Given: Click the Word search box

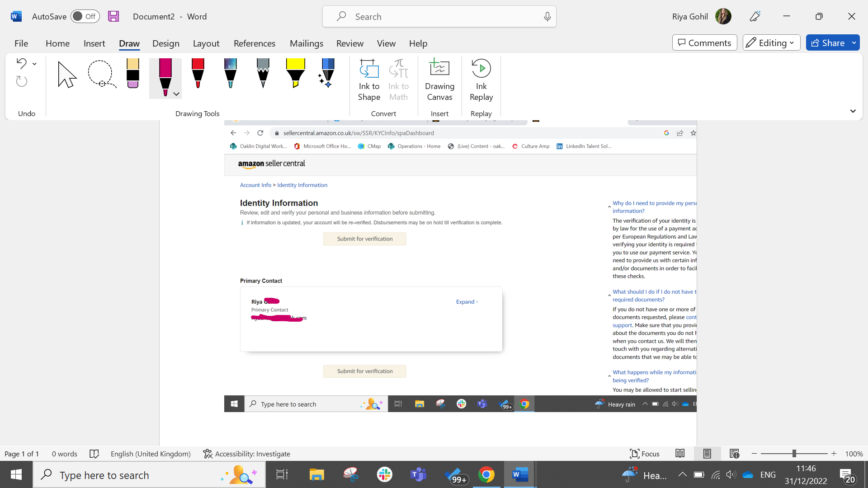Looking at the screenshot, I should pyautogui.click(x=439, y=17).
